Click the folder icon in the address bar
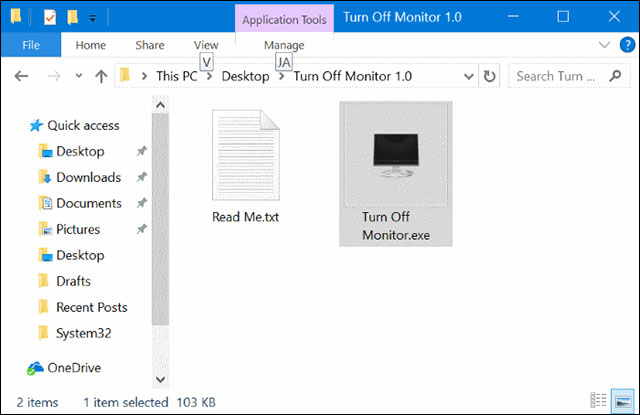 125,75
